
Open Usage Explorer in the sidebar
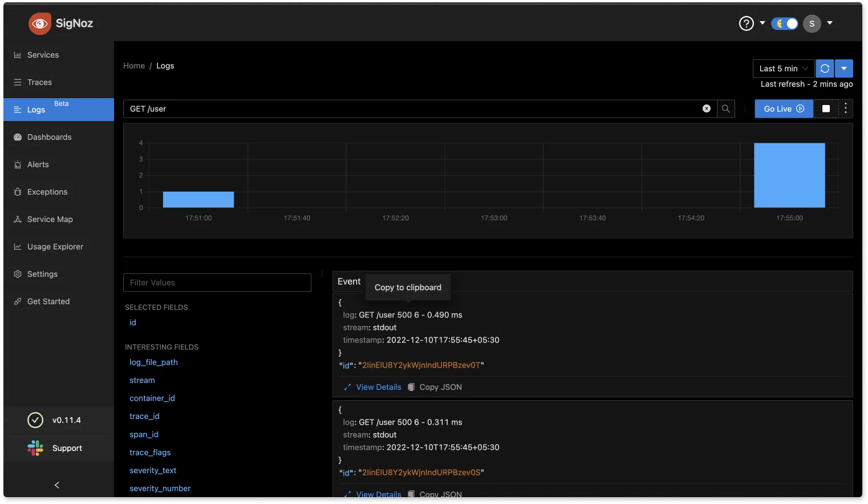coord(59,247)
